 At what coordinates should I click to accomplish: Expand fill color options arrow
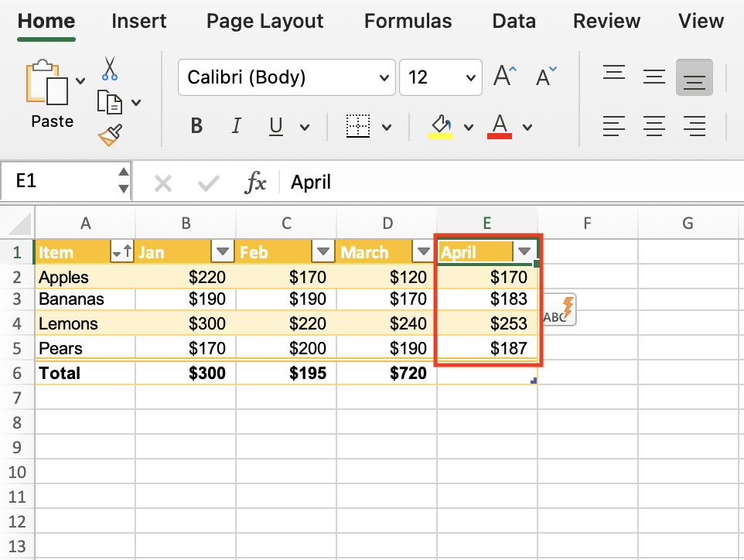469,127
